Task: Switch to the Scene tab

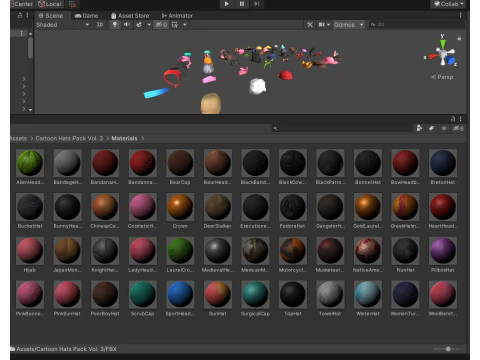Action: [x=51, y=16]
